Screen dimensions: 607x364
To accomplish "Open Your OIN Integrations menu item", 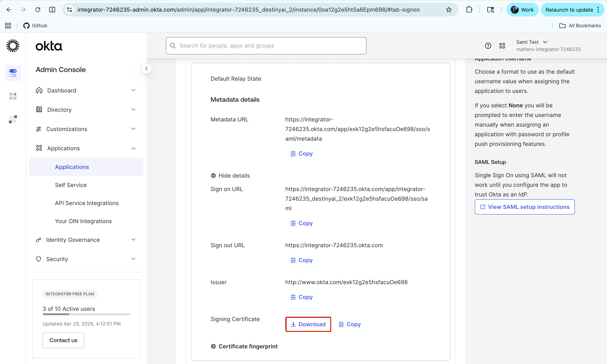I will pyautogui.click(x=83, y=221).
